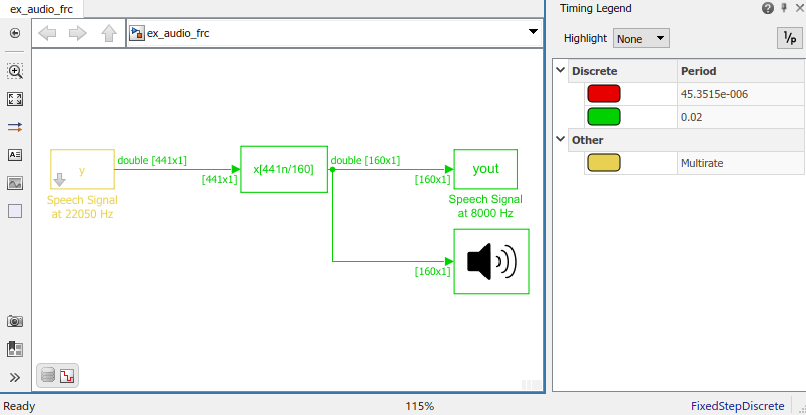Select the Annotation text tool
Viewport: 806px width, 415px height.
pos(15,155)
